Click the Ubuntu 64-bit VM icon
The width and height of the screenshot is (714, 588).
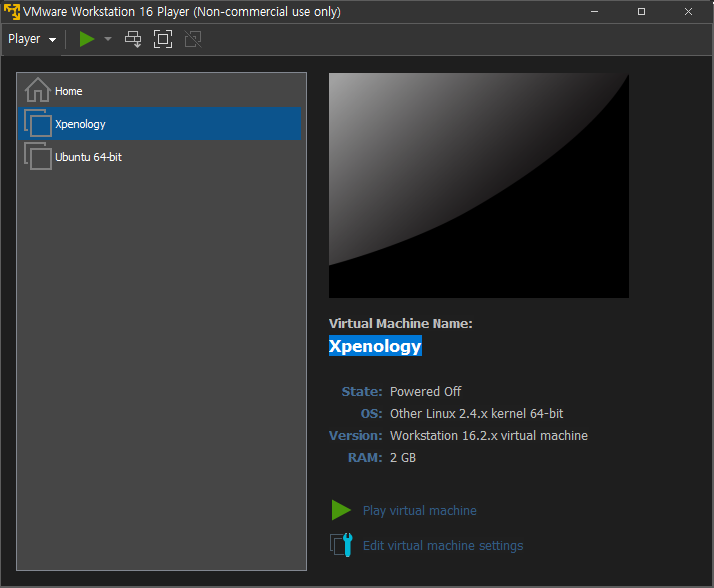(38, 157)
